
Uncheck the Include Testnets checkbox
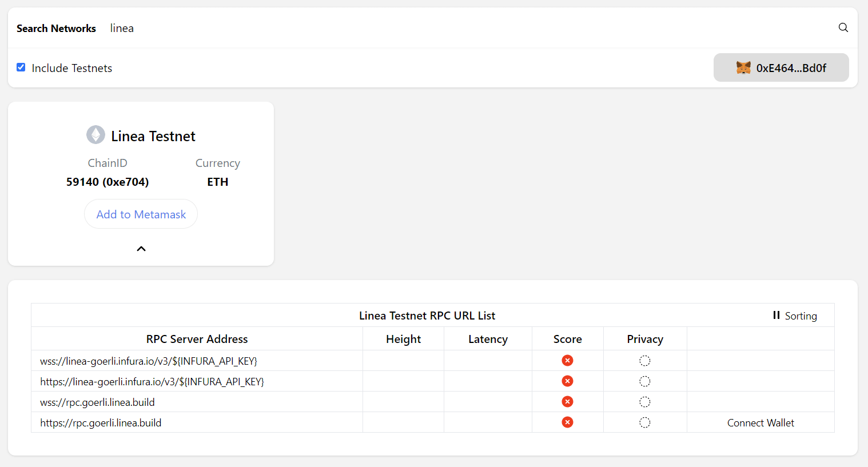tap(21, 67)
